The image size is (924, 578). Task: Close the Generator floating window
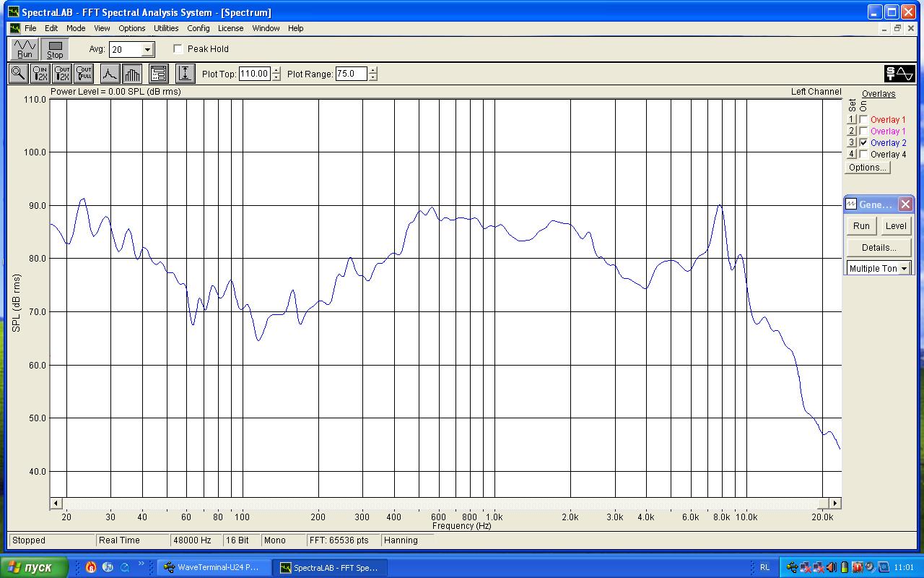(x=905, y=204)
